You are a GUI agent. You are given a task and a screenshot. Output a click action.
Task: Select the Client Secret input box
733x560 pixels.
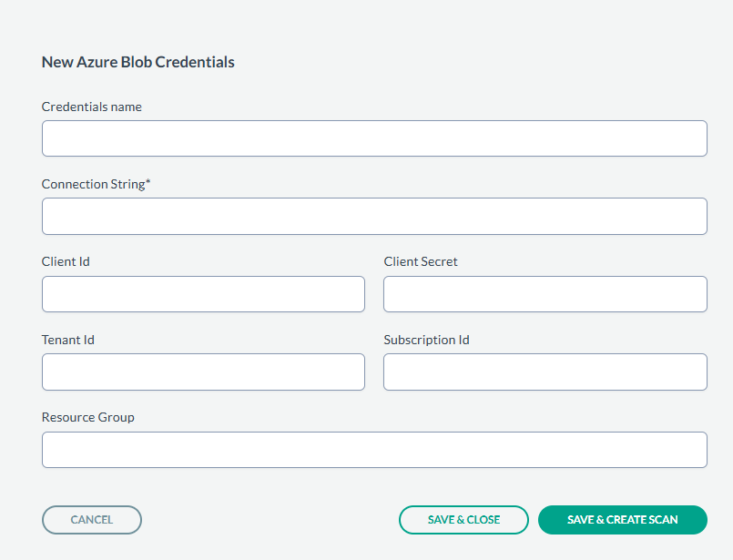click(x=545, y=294)
